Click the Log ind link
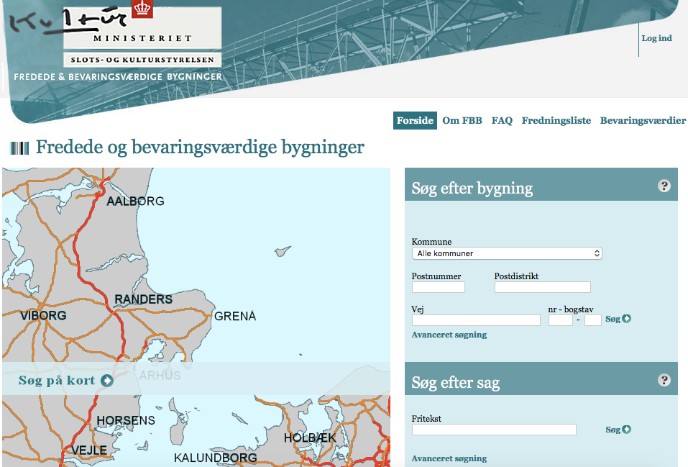This screenshot has width=688, height=467. coord(657,38)
